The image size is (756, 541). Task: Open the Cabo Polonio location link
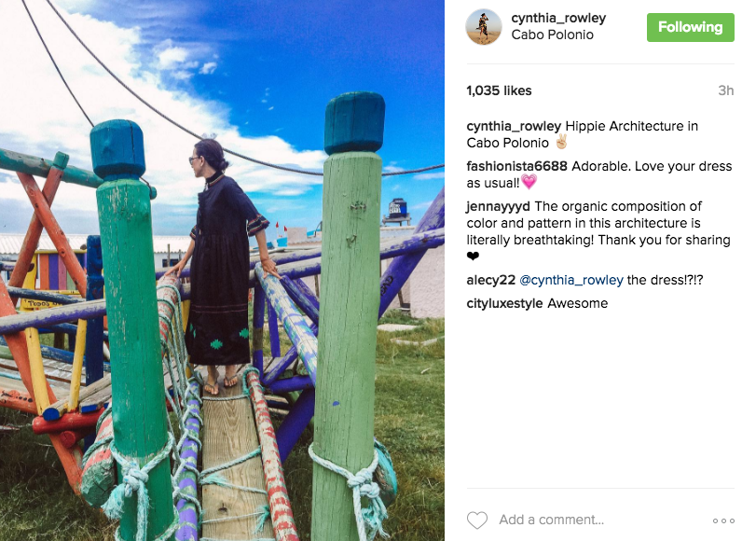pyautogui.click(x=552, y=35)
